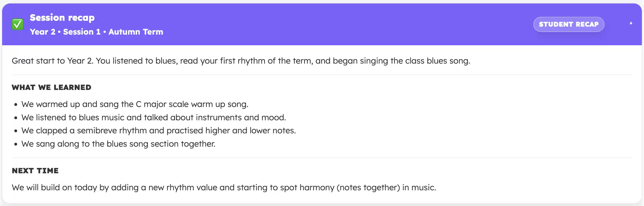Select the 'We will build on today' paragraph
The height and width of the screenshot is (206, 644).
coord(224,188)
